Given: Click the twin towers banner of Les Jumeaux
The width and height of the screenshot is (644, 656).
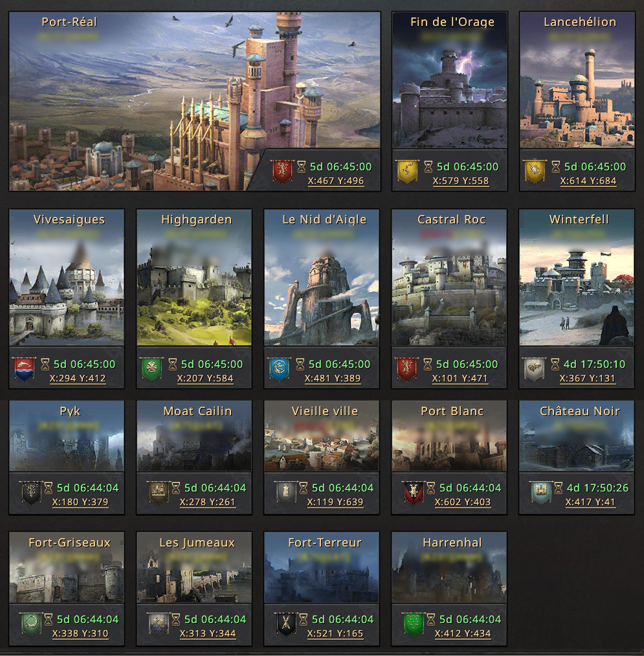Looking at the screenshot, I should (159, 624).
